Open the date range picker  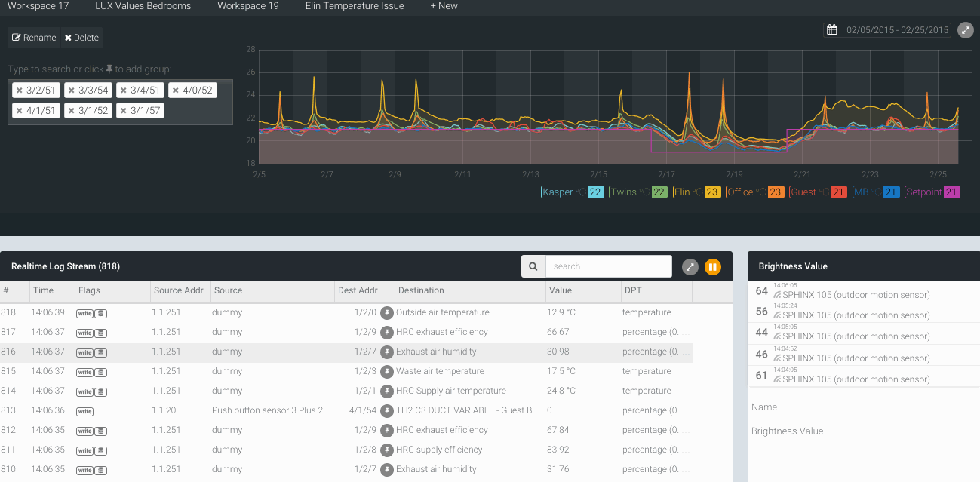tap(887, 30)
